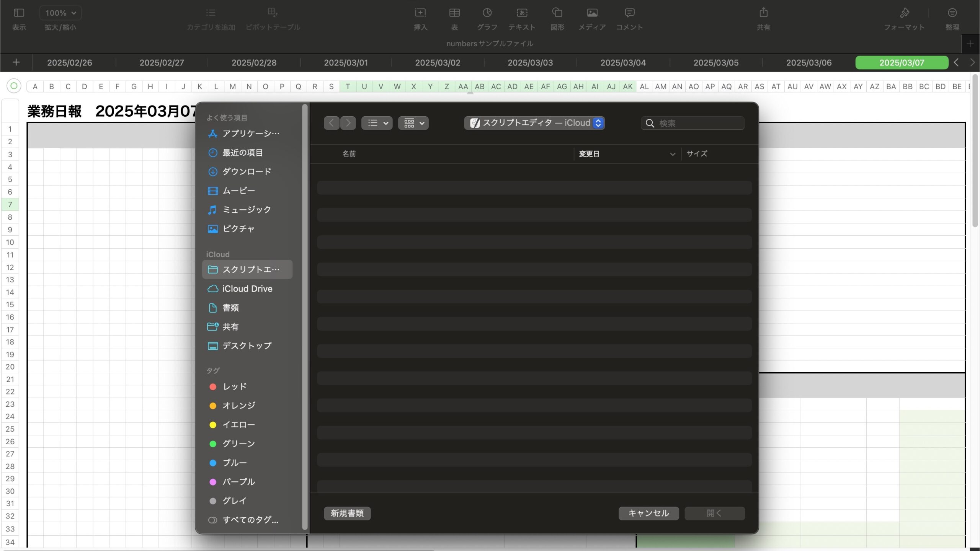Go back in file dialog
Screen dimensions: 980x551
click(332, 123)
